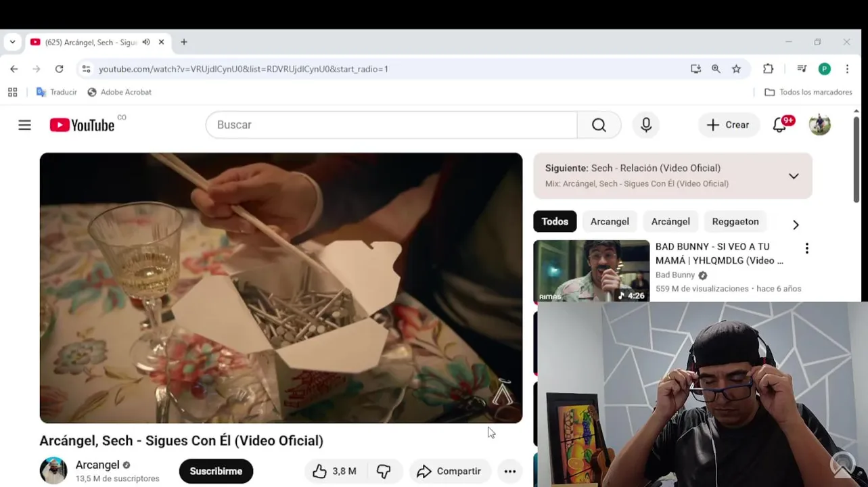Open the notifications bell
Screen dimensions: 868x487
click(x=780, y=125)
